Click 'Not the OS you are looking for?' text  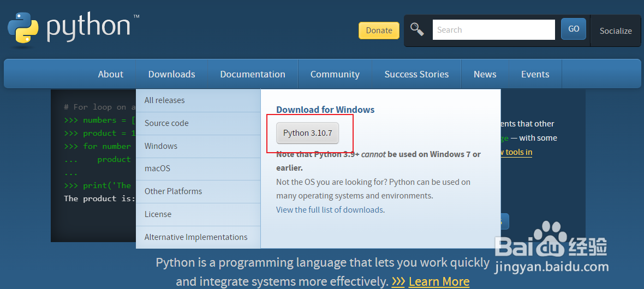pos(331,182)
